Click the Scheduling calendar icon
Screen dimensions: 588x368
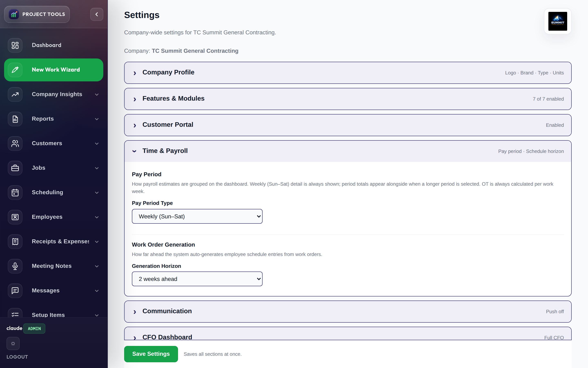(x=15, y=193)
